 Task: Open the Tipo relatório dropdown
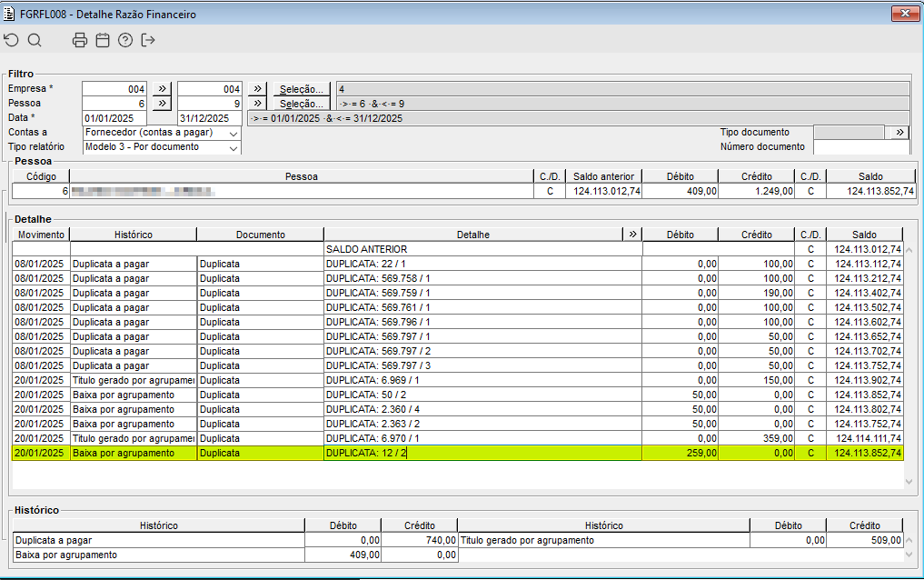(233, 147)
